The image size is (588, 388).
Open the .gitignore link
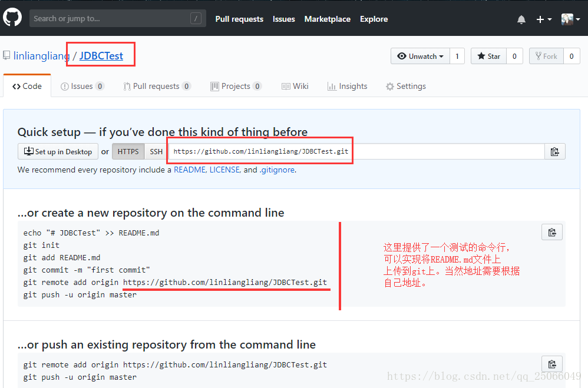[277, 170]
